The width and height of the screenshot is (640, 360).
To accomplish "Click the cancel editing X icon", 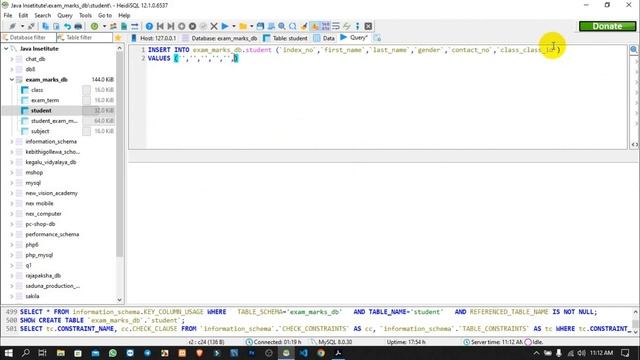I will (213, 26).
